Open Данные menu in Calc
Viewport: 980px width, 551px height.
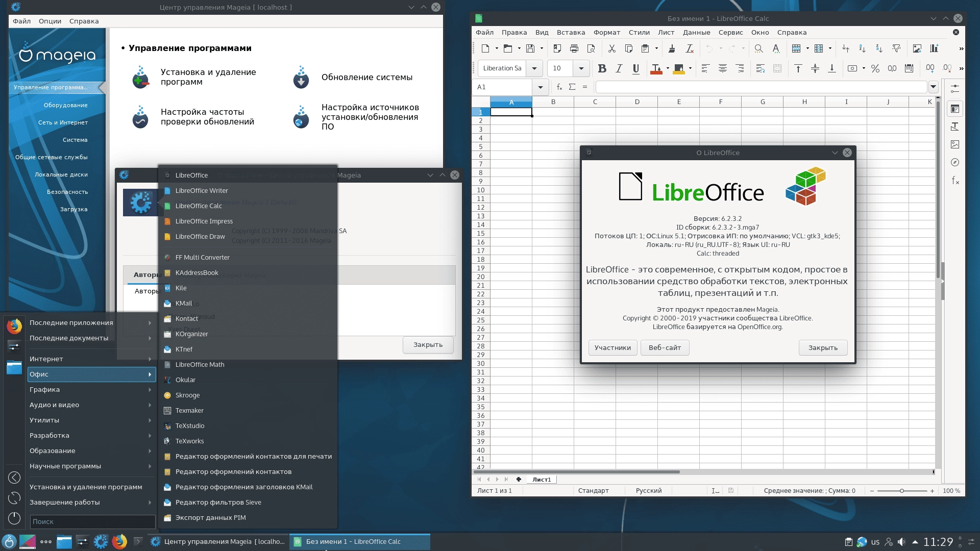pos(696,33)
